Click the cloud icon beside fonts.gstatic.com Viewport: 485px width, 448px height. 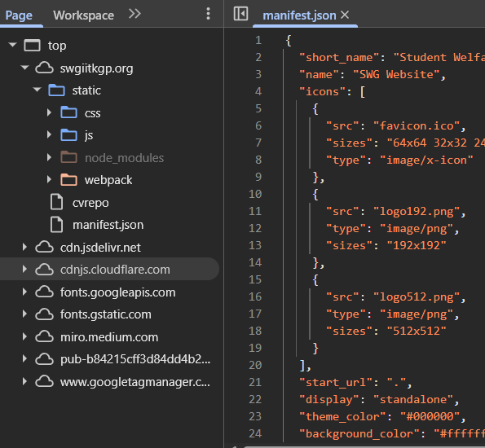point(44,314)
